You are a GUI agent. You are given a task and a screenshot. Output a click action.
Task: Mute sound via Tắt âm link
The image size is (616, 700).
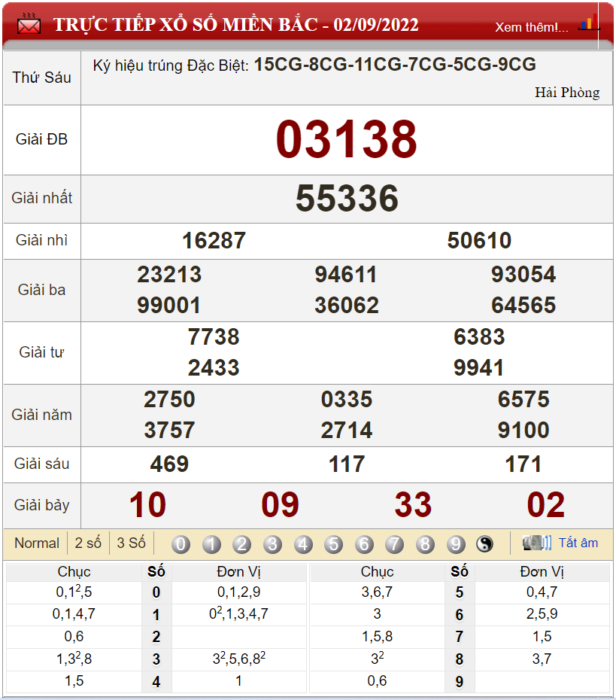(578, 543)
